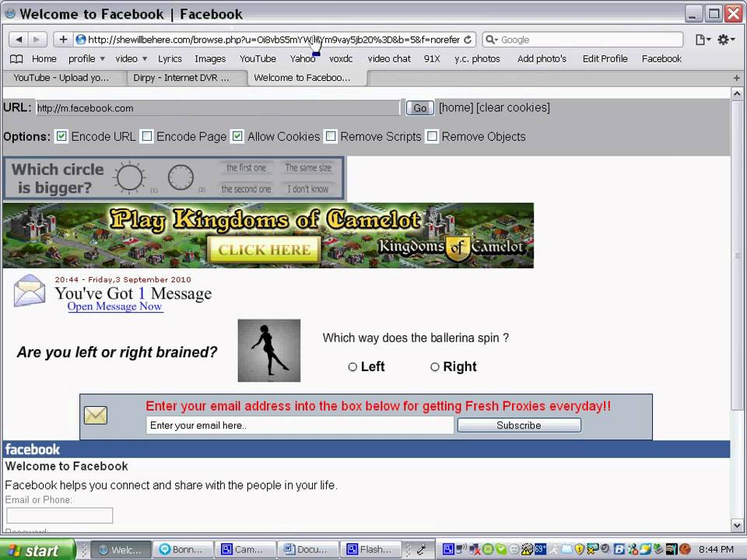Image resolution: width=747 pixels, height=560 pixels.
Task: Open the Add photo's bookmark
Action: coord(542,58)
